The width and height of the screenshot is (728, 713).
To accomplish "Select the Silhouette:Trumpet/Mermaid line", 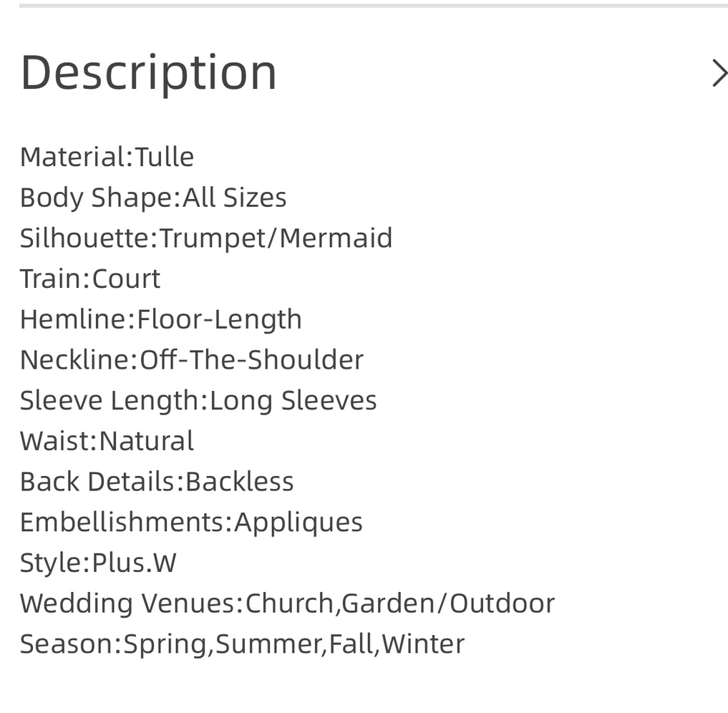I will click(206, 238).
